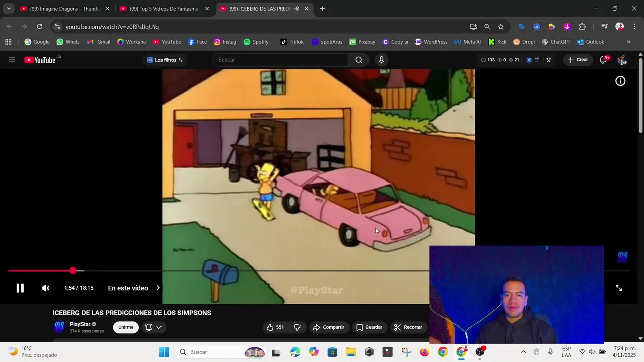Image resolution: width=644 pixels, height=362 pixels.
Task: Switch to the 'Top 5 Videos De Fantasmas' tab
Action: click(164, 9)
